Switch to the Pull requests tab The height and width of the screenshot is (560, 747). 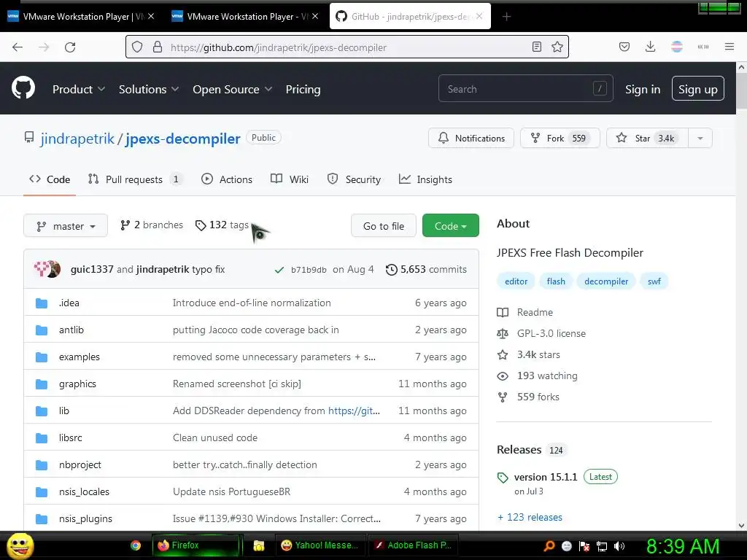pos(135,179)
